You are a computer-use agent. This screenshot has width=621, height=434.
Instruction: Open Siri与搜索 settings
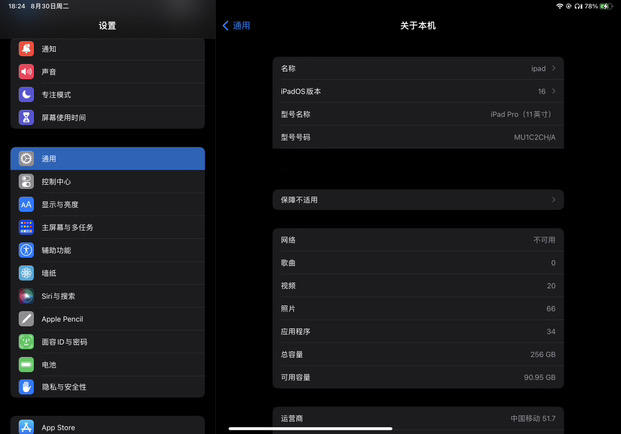(x=108, y=296)
